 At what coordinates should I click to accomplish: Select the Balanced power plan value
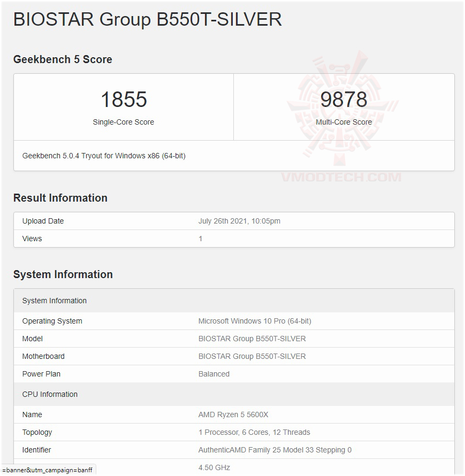click(214, 374)
